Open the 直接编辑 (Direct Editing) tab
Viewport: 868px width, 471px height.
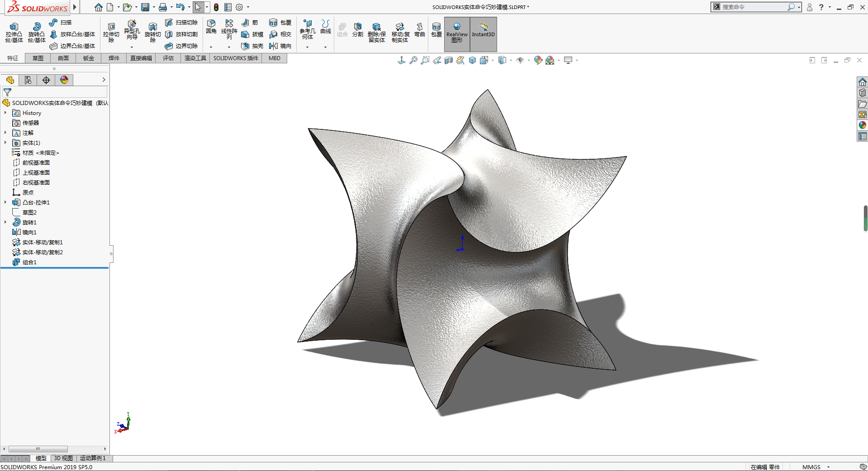coord(141,58)
